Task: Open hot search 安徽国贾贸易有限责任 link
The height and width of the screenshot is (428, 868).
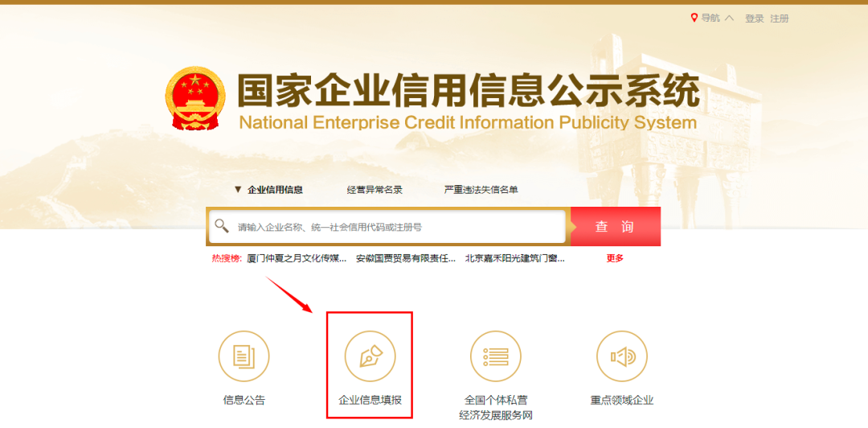Action: [x=406, y=258]
